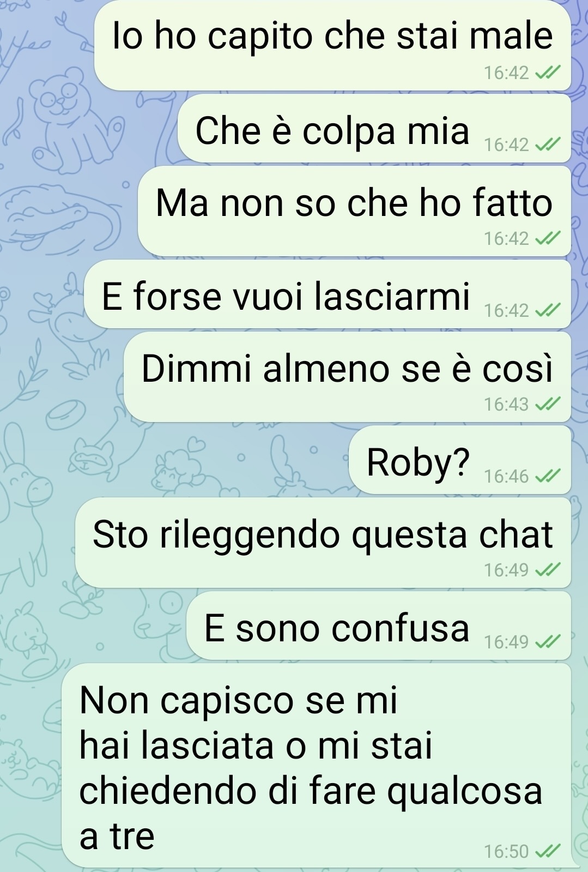Viewport: 588px width, 872px height.
Task: Select the 'Io ho capito che stai male' message
Action: (x=332, y=46)
